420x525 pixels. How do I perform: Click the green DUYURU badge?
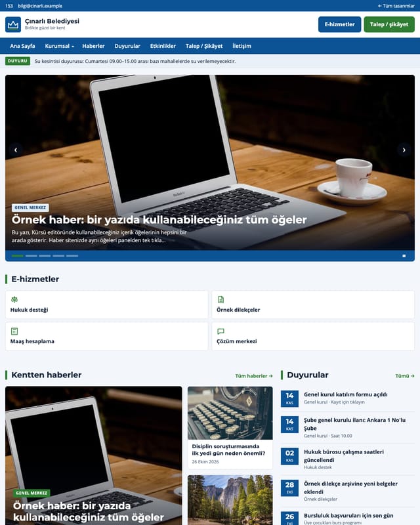click(x=18, y=61)
